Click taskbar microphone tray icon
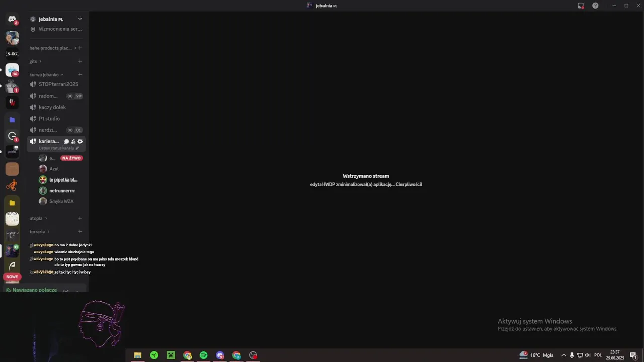644x362 pixels. point(572,355)
